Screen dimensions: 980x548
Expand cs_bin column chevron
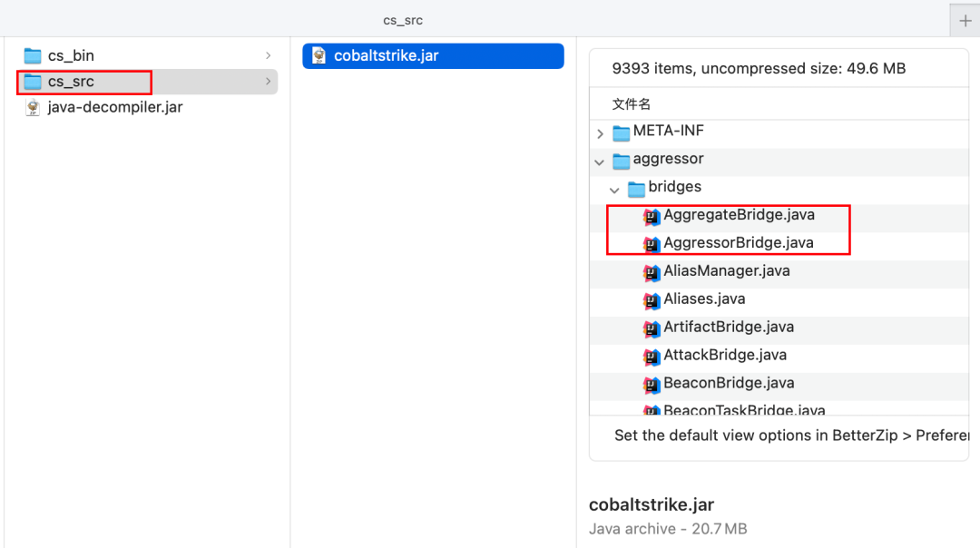(268, 55)
